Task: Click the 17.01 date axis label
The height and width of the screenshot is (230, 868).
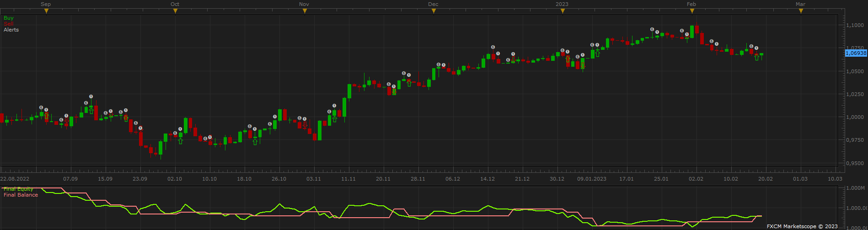Action: click(627, 179)
